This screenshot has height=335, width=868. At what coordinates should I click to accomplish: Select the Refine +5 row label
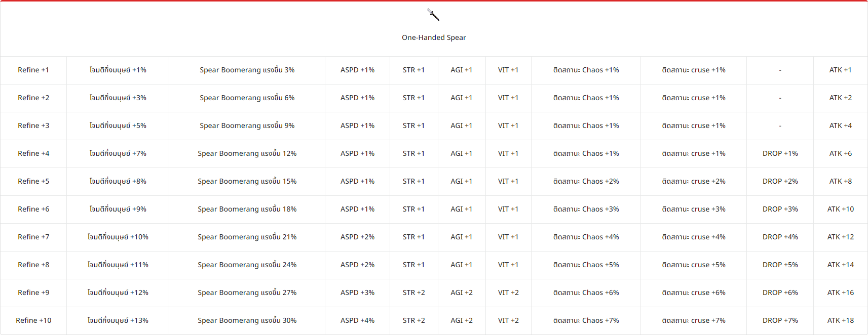click(33, 181)
